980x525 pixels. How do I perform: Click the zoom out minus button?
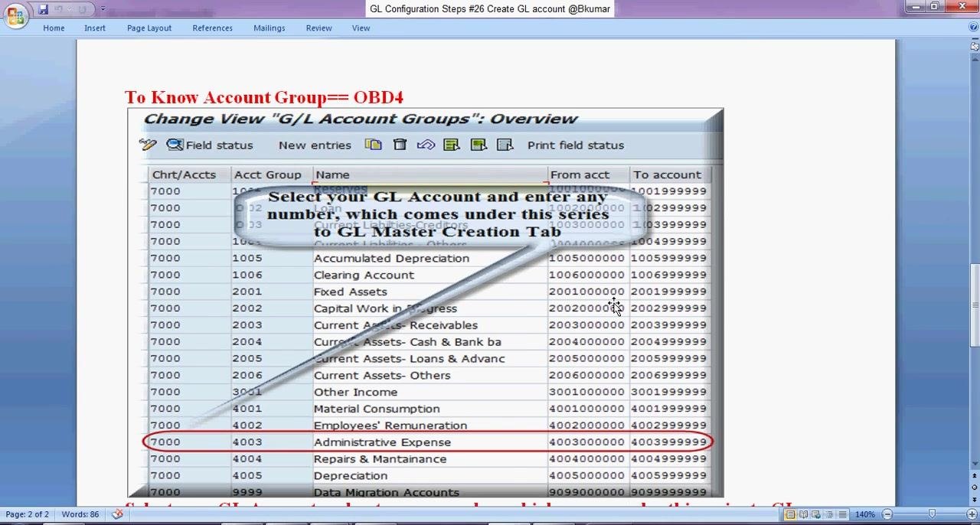tap(887, 514)
